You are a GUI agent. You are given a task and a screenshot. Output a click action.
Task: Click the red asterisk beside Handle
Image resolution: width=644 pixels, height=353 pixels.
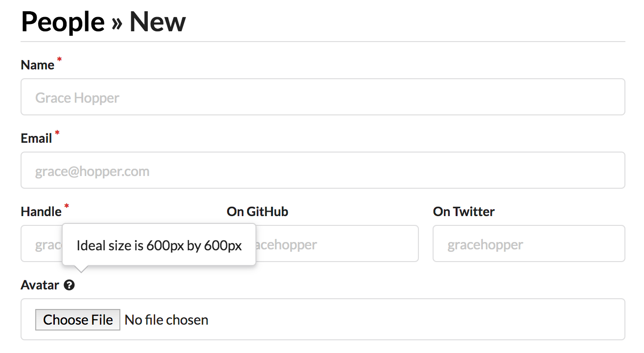pos(67,206)
